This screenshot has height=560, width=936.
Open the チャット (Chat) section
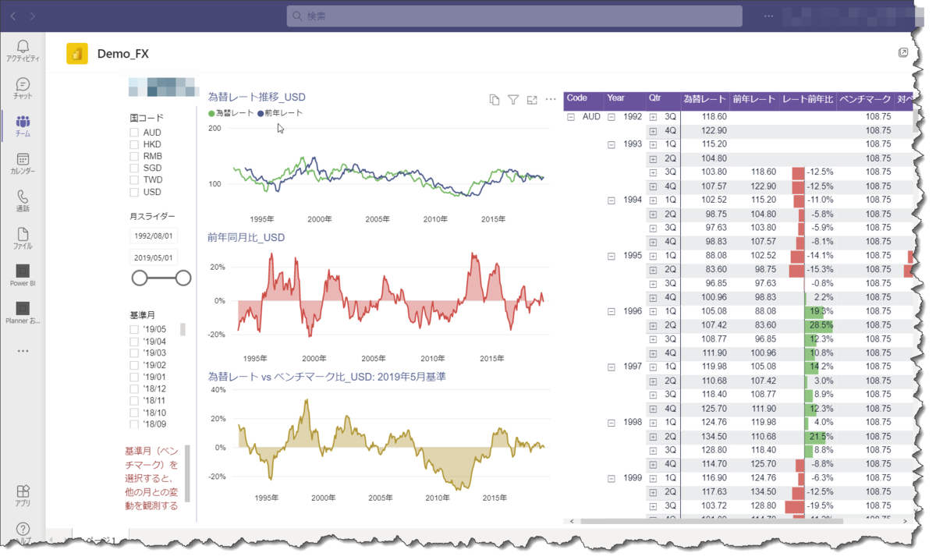pyautogui.click(x=23, y=87)
